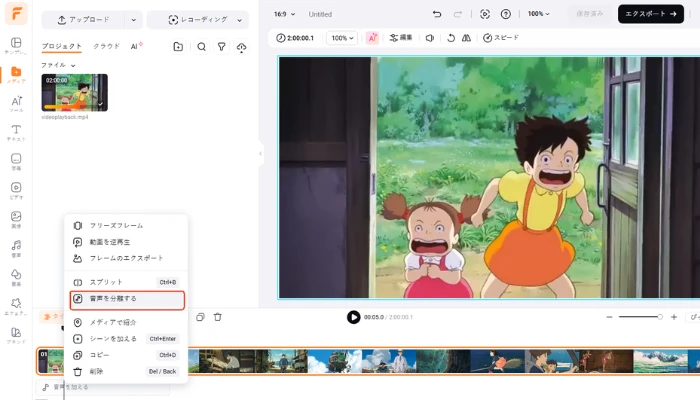The width and height of the screenshot is (700, 400).
Task: Click the clip duration 2:00:00.1 button
Action: (295, 38)
